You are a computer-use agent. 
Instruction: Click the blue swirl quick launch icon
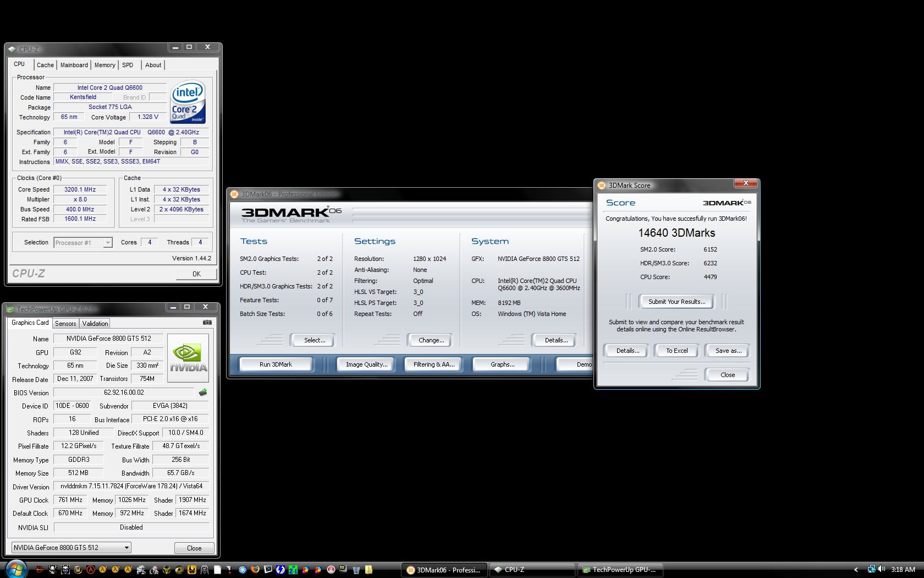tap(242, 570)
